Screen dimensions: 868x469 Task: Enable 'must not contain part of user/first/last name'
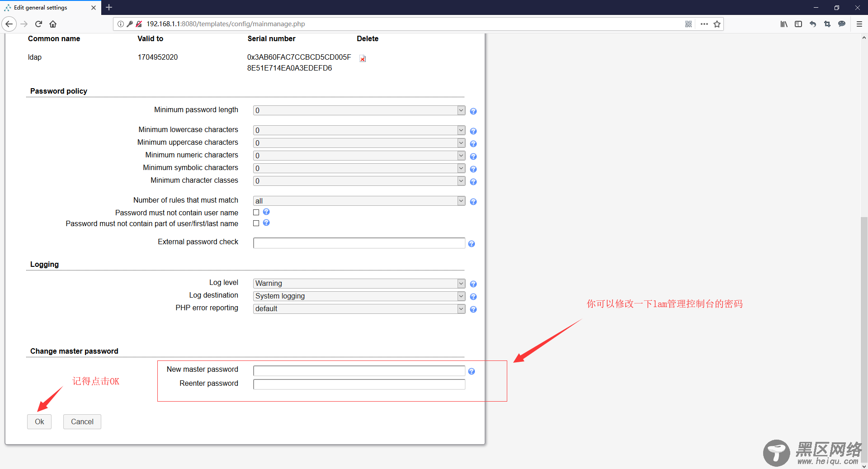pos(256,223)
